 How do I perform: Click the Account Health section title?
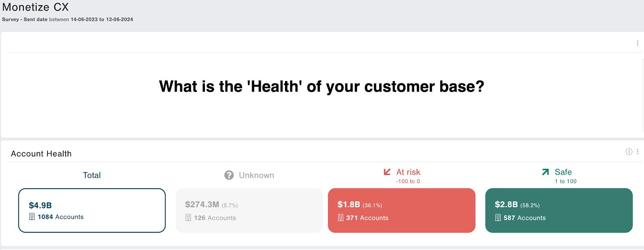coord(41,154)
